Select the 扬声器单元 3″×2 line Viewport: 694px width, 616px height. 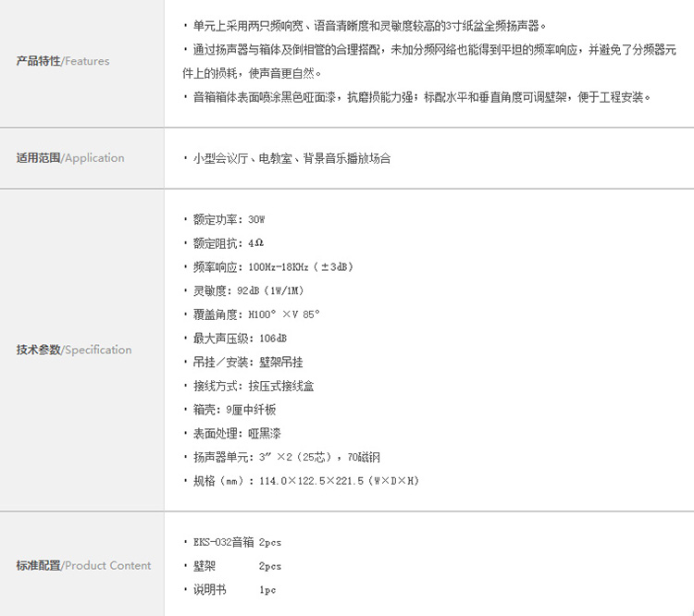(287, 457)
